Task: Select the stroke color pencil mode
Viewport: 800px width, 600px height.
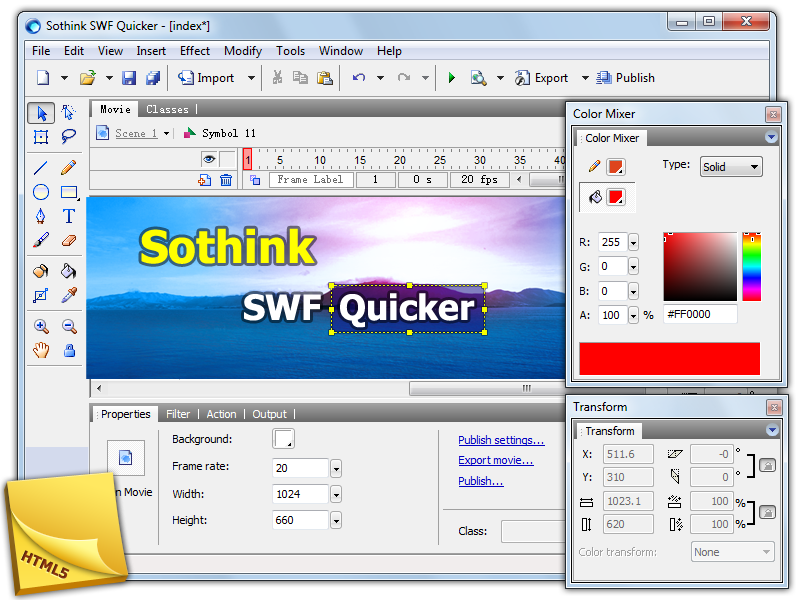Action: (x=594, y=166)
